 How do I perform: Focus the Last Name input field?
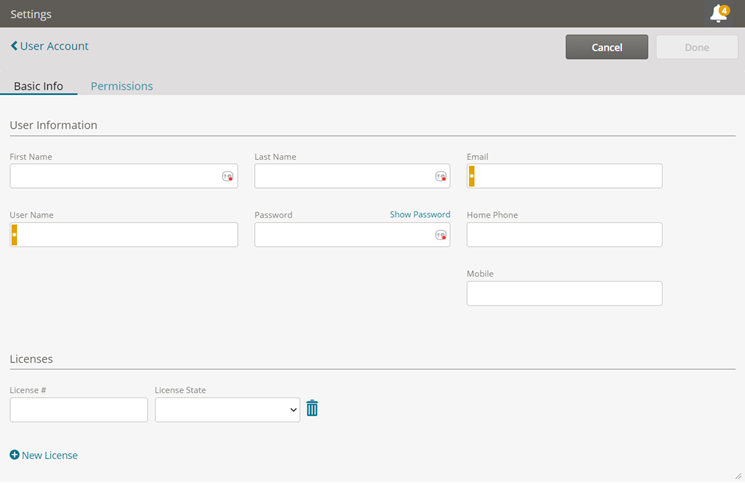click(x=352, y=176)
